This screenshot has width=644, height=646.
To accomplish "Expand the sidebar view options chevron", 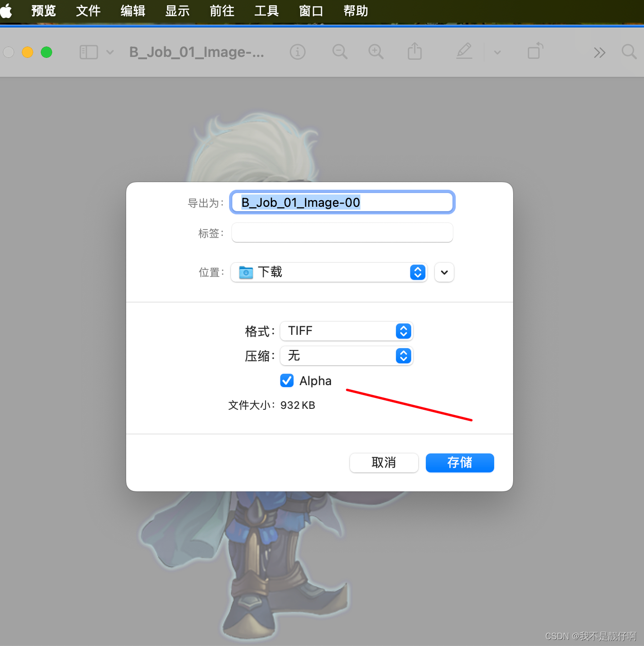I will coord(110,52).
